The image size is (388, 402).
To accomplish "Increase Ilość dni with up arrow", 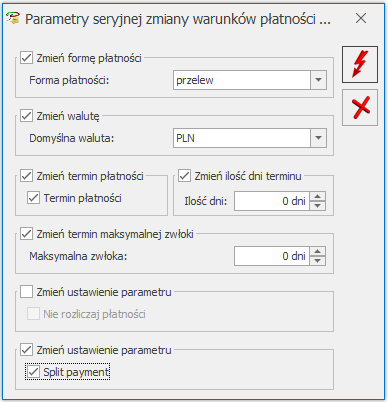I will (318, 196).
